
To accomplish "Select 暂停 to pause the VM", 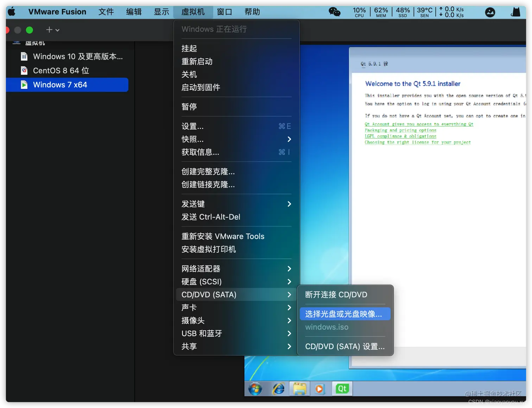I will tap(236, 107).
